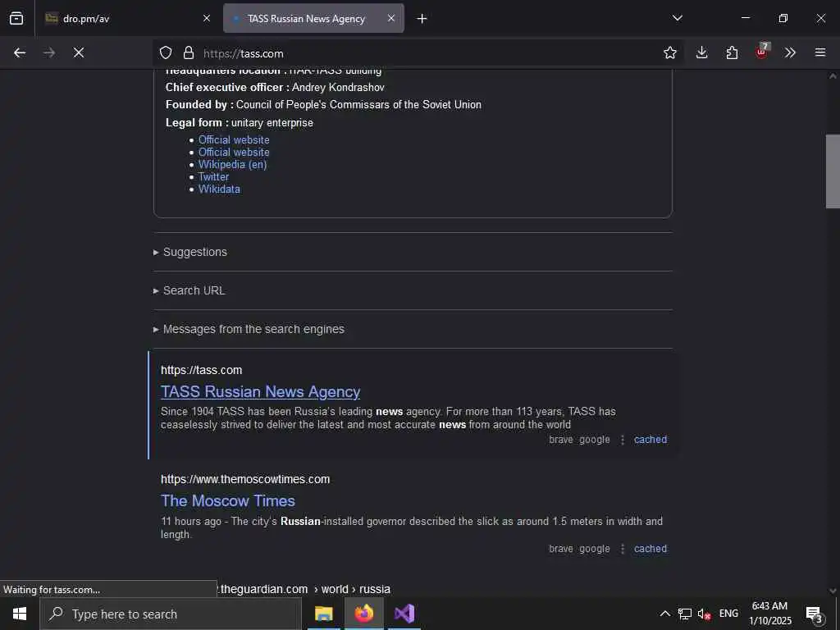Viewport: 840px width, 630px height.
Task: Click the https://www.themoscowtimes.com URL text
Action: [x=245, y=479]
